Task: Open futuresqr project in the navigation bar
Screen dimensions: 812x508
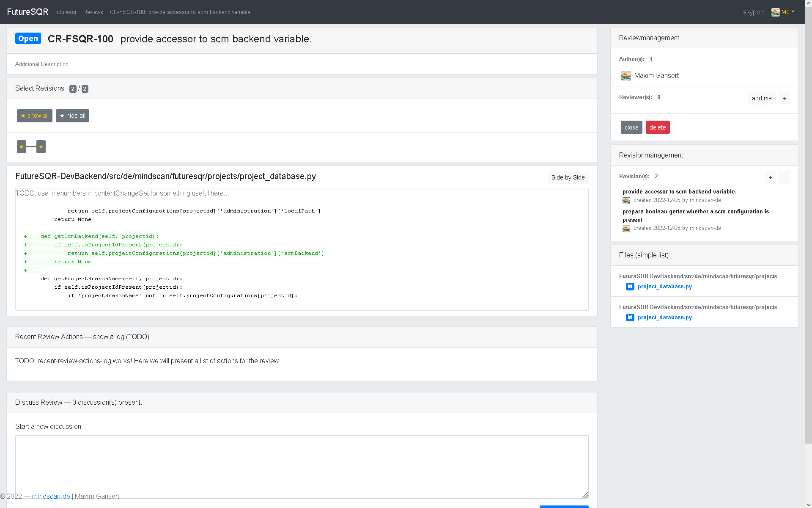Action: click(66, 12)
